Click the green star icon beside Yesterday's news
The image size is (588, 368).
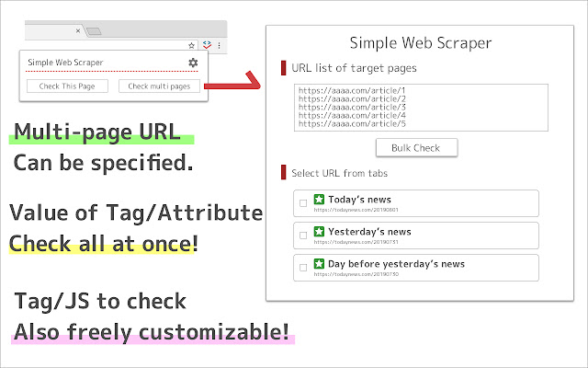point(319,231)
